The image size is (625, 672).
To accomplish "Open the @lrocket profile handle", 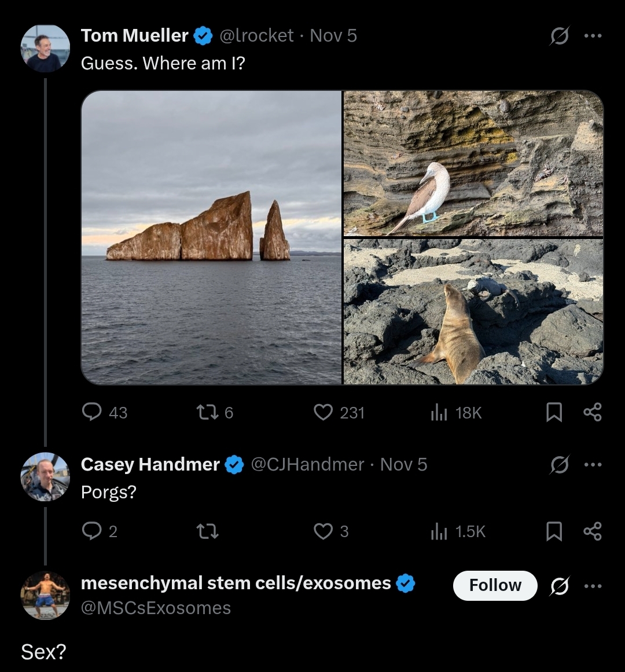I will pos(256,36).
